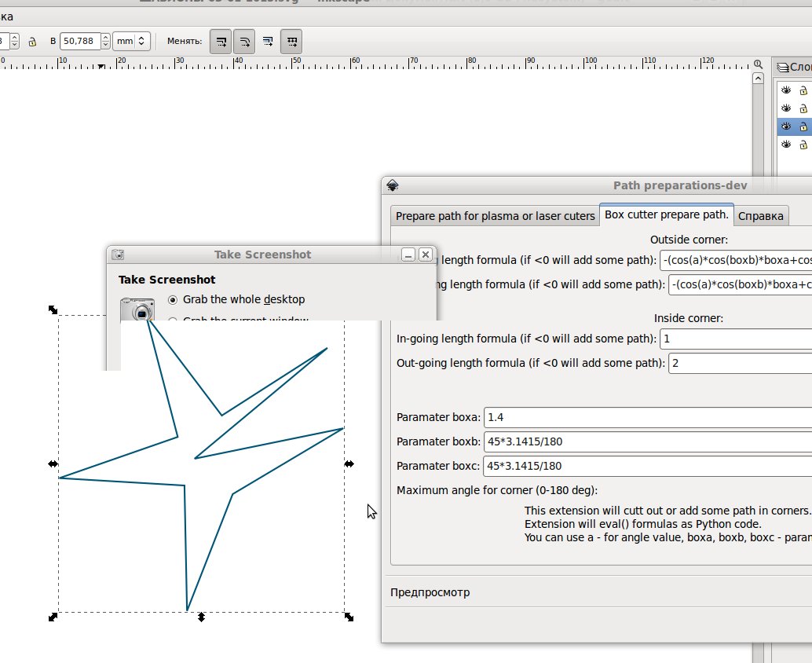
Task: Click the Layers panel stack icon
Action: click(x=782, y=68)
